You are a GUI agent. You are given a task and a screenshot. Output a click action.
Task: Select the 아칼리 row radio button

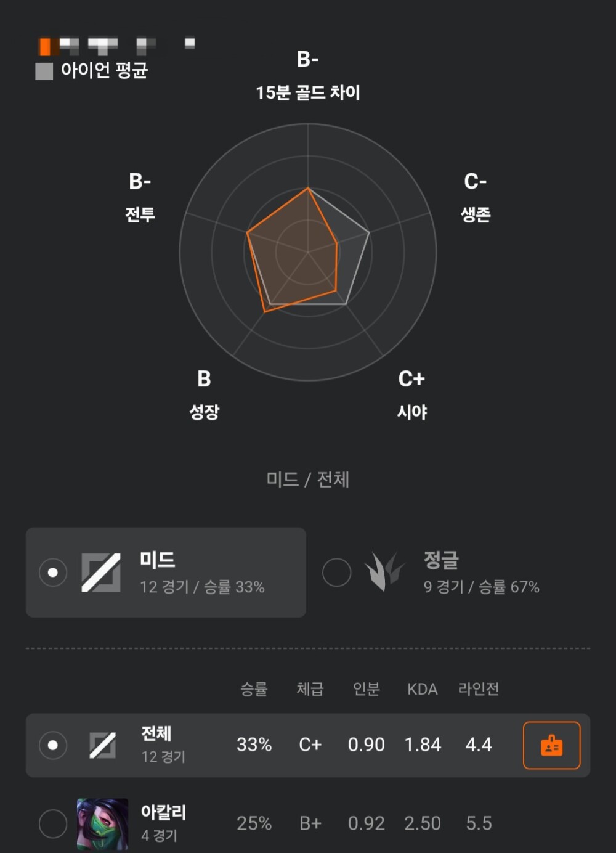point(53,823)
